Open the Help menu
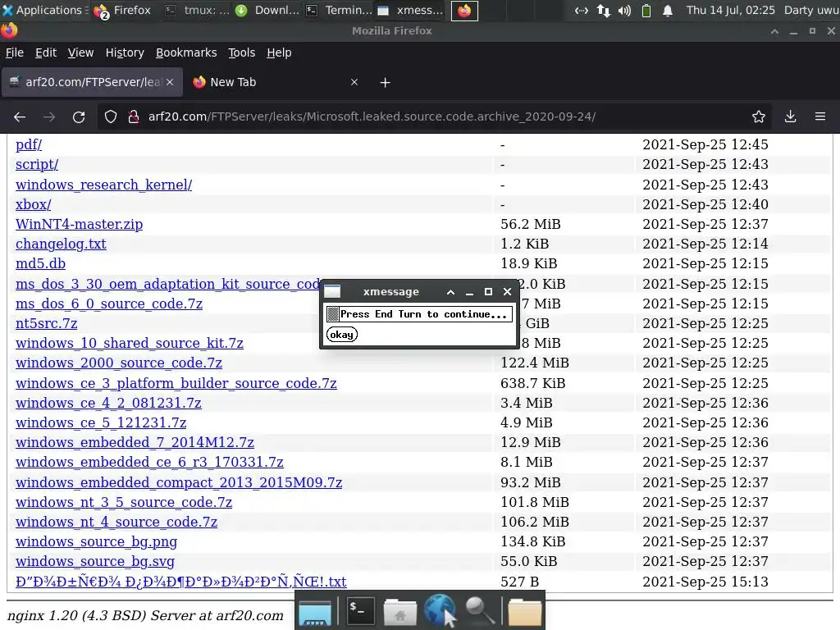This screenshot has width=840, height=630. tap(279, 52)
